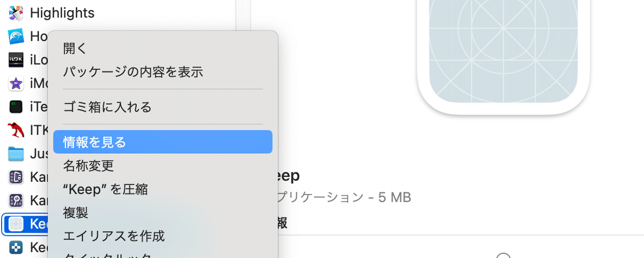Screen dimensions: 644x258
Task: Click the Keep title in preview pane
Action: click(x=287, y=176)
